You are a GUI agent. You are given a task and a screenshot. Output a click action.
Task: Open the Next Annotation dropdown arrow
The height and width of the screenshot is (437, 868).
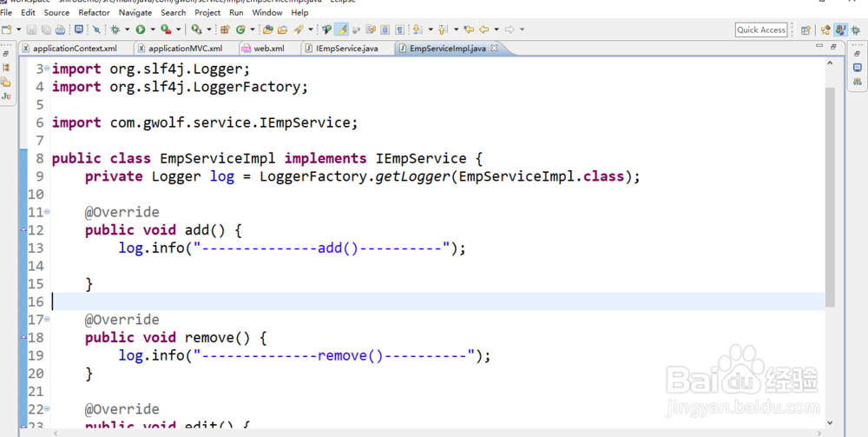coord(431,30)
